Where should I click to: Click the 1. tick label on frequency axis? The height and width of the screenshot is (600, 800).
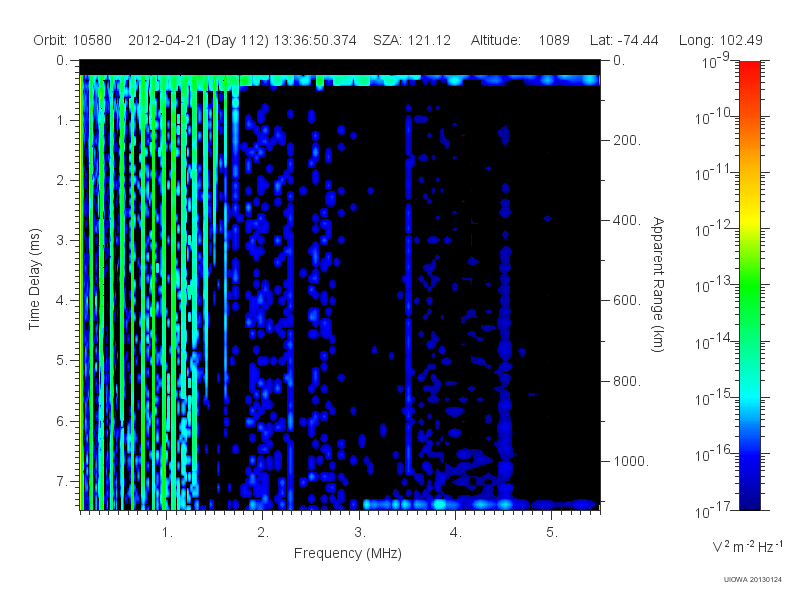tap(167, 533)
